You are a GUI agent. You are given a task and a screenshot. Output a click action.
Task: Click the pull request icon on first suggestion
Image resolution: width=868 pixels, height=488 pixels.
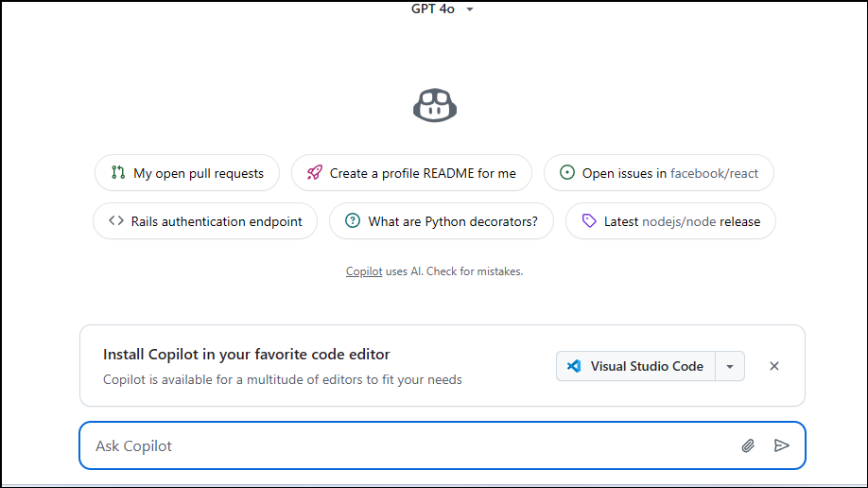click(x=118, y=173)
